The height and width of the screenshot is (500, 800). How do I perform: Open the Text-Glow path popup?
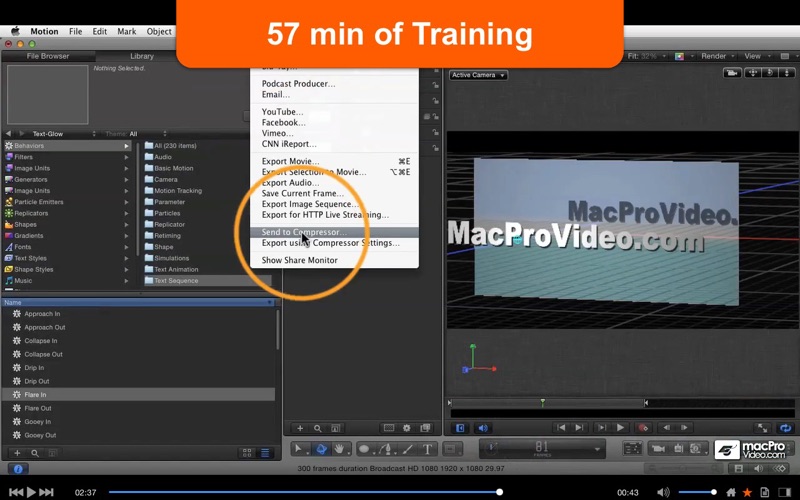tap(63, 134)
